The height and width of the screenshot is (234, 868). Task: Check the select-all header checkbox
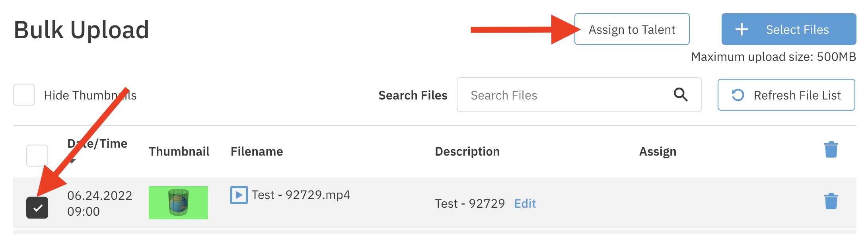pyautogui.click(x=37, y=155)
